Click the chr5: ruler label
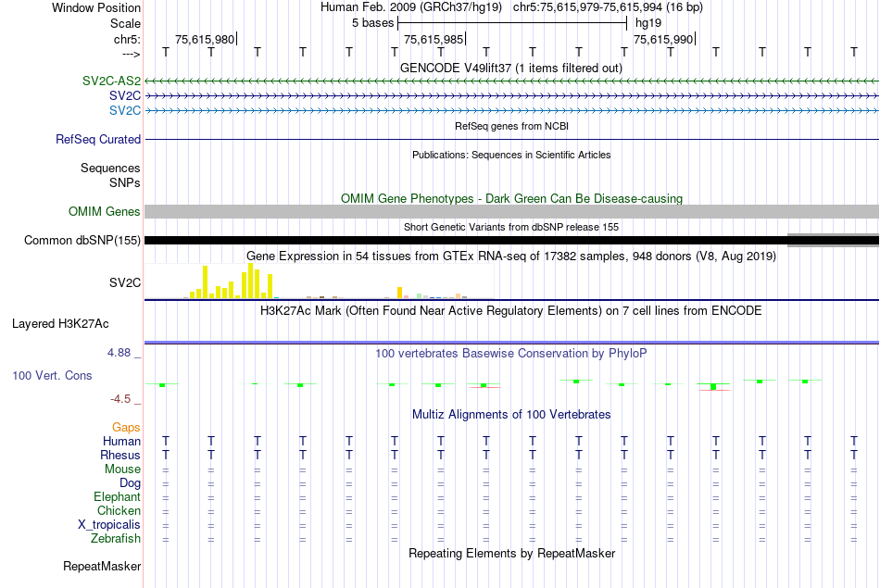The width and height of the screenshot is (880, 588). [127, 39]
